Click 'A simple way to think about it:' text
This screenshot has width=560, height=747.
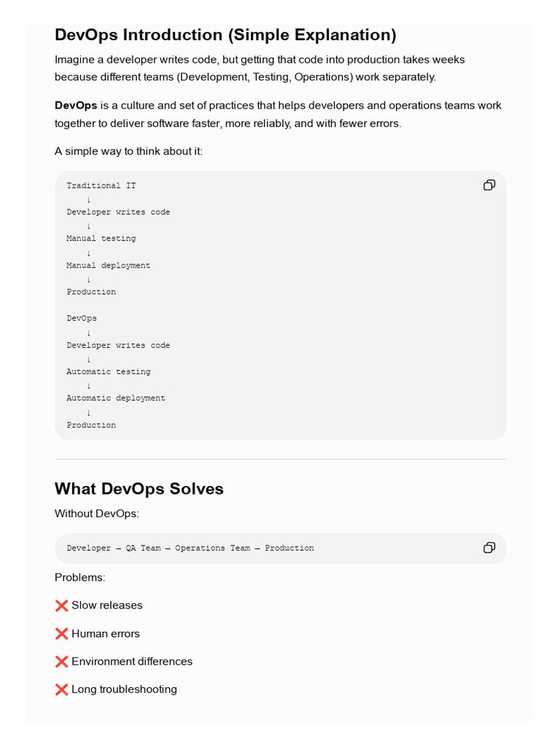click(x=128, y=152)
